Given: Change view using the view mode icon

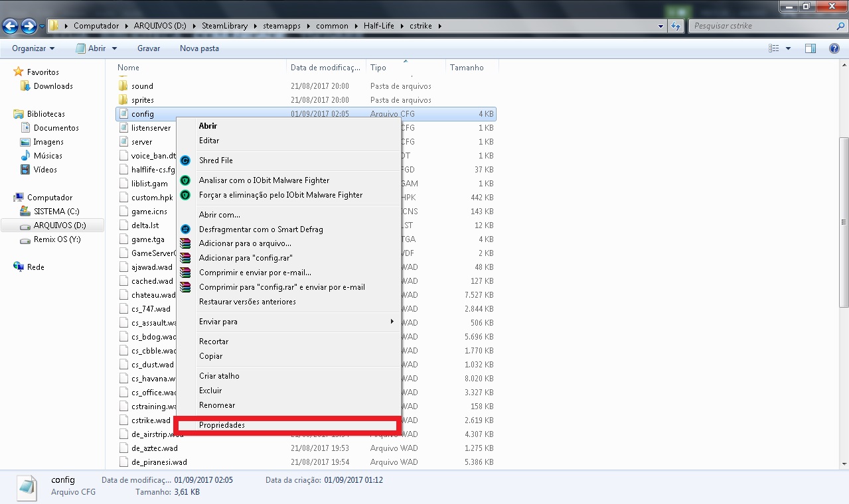Looking at the screenshot, I should pyautogui.click(x=773, y=48).
